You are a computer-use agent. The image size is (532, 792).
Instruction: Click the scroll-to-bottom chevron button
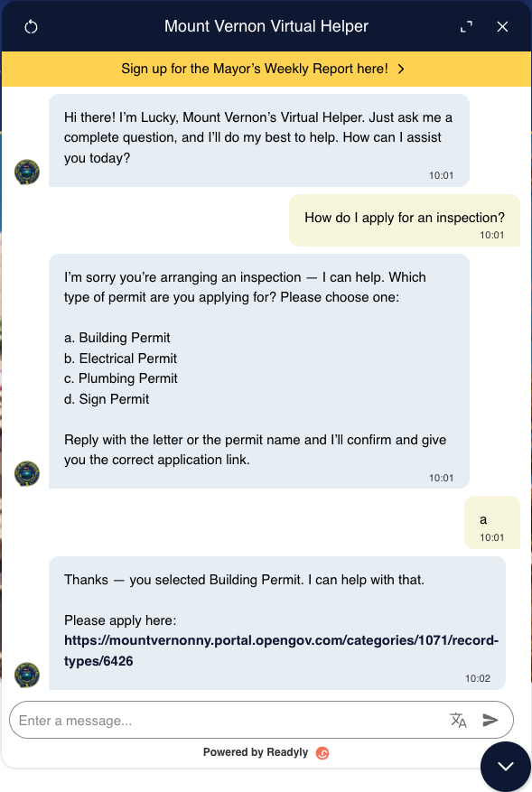505,766
